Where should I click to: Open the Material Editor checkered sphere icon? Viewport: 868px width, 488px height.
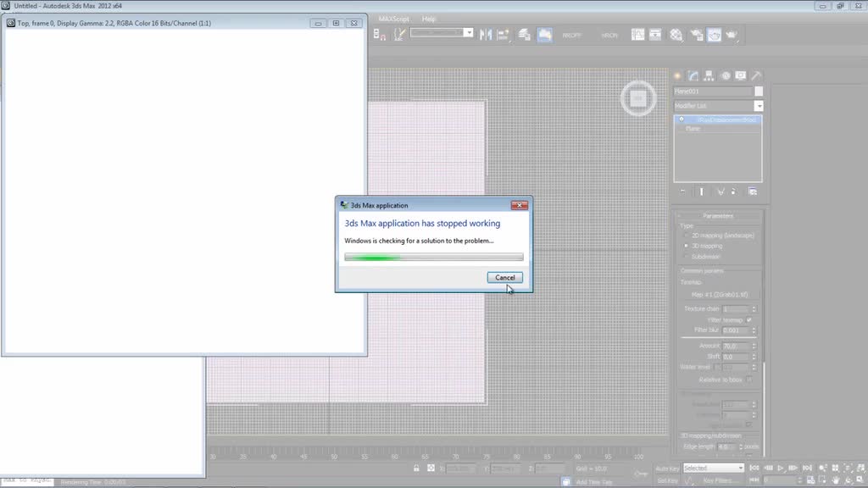click(x=676, y=35)
